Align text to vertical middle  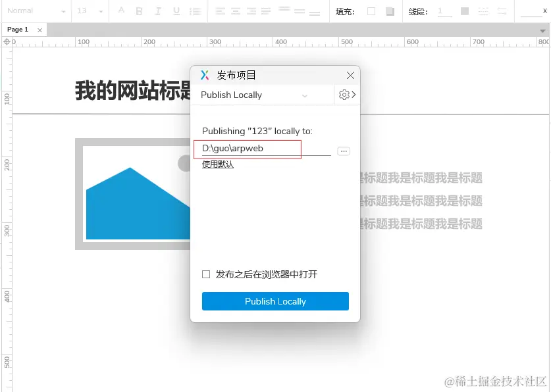coord(300,12)
